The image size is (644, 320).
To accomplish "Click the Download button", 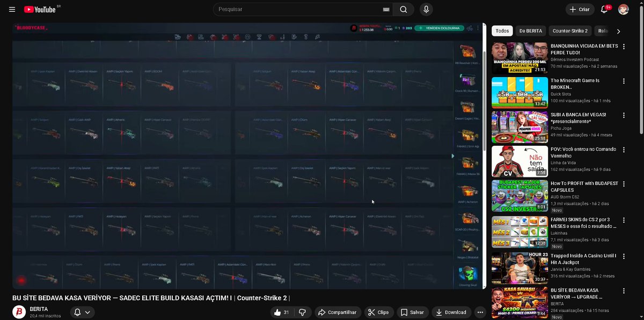I will [451, 312].
